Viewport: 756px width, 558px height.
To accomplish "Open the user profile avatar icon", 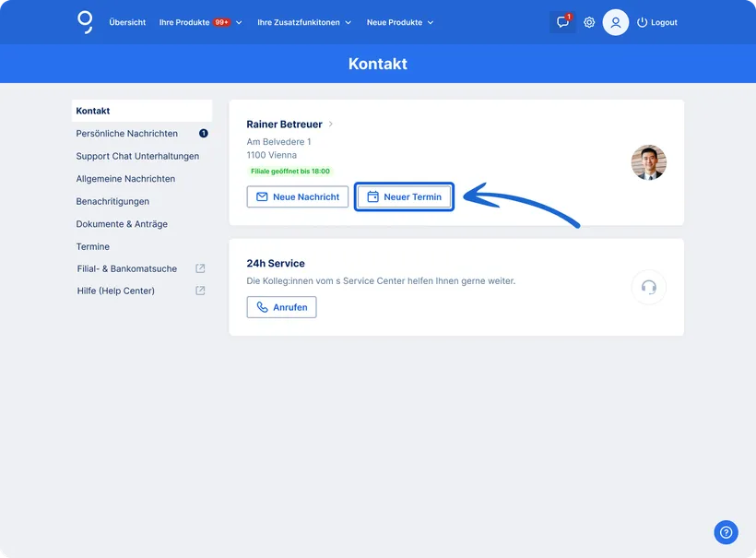I will pos(615,22).
